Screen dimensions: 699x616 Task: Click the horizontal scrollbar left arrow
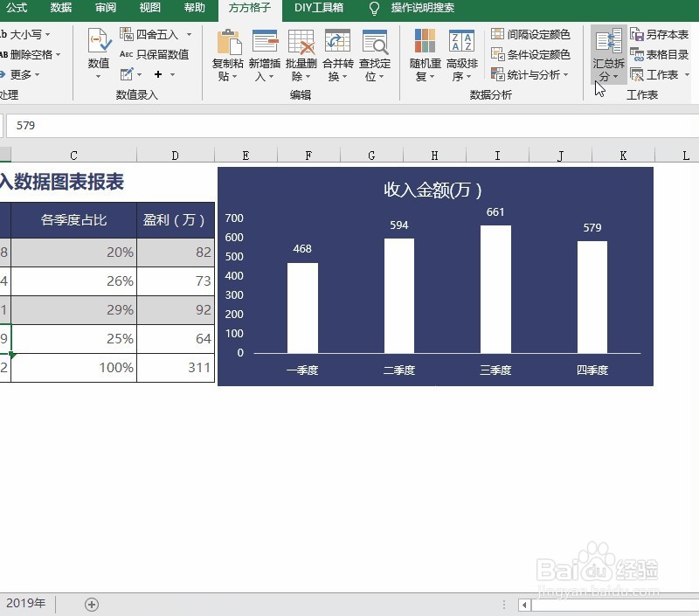pos(525,605)
